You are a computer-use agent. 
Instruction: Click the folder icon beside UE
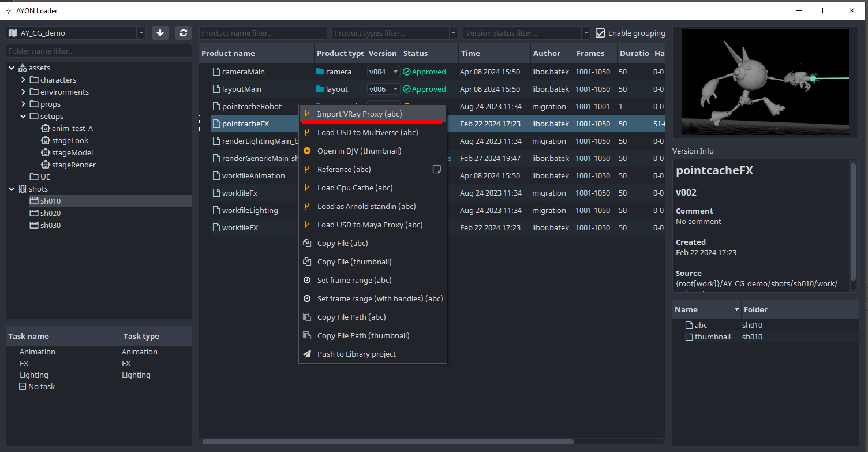click(x=33, y=177)
